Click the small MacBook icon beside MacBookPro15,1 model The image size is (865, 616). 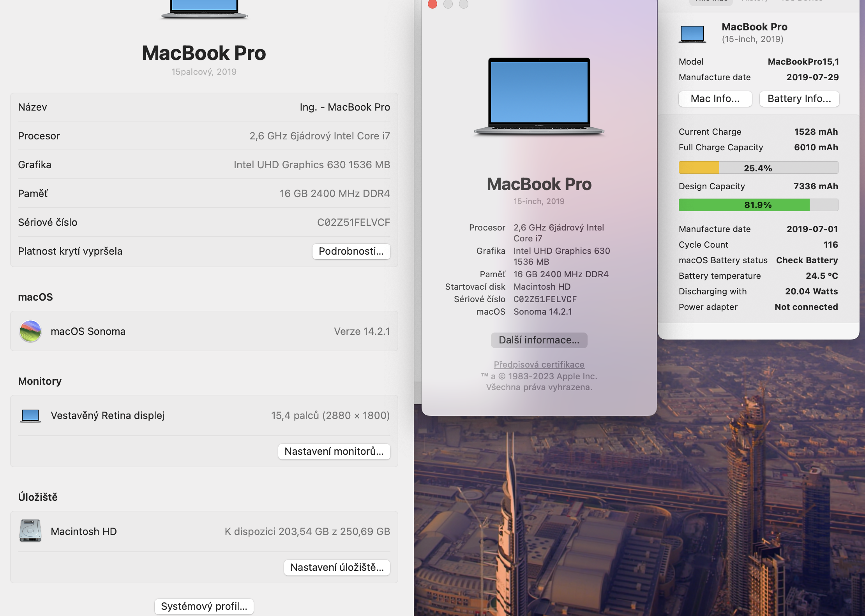coord(692,34)
